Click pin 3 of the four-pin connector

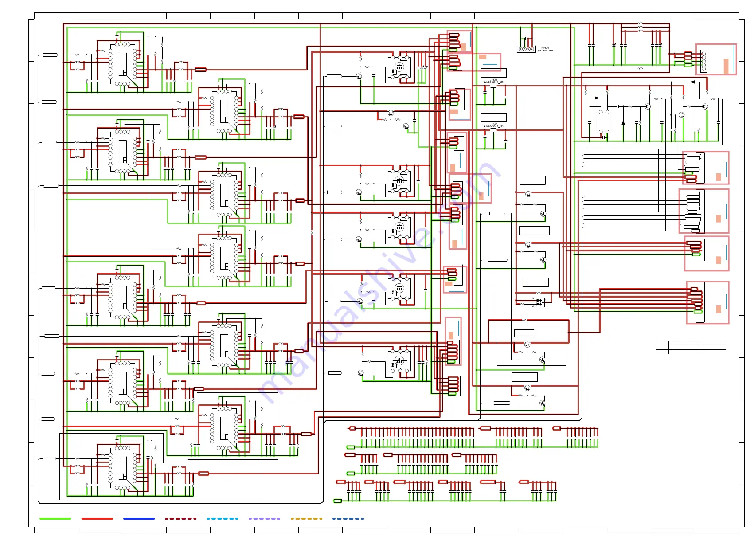(528, 49)
